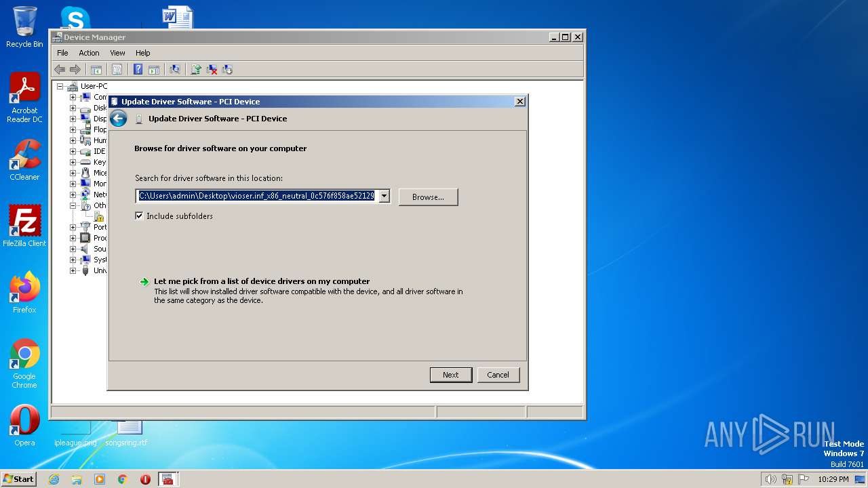868x488 pixels.
Task: Expand the Keyboards tree node
Action: point(73,162)
